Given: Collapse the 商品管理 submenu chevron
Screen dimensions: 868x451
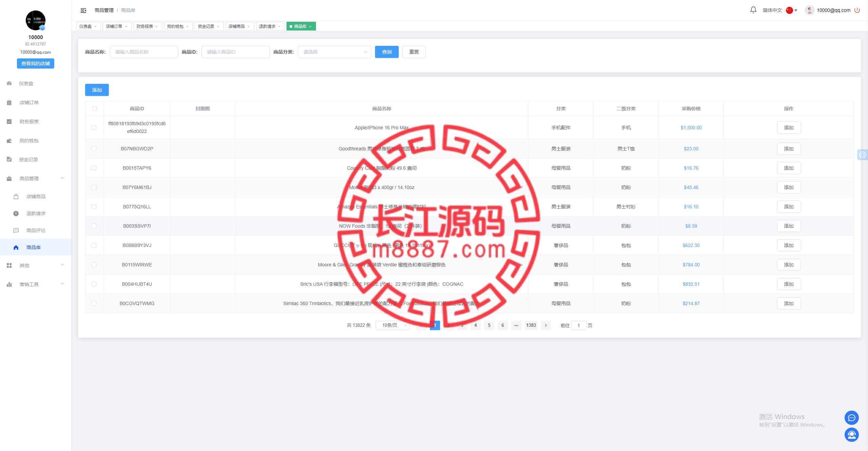Looking at the screenshot, I should pyautogui.click(x=62, y=178).
